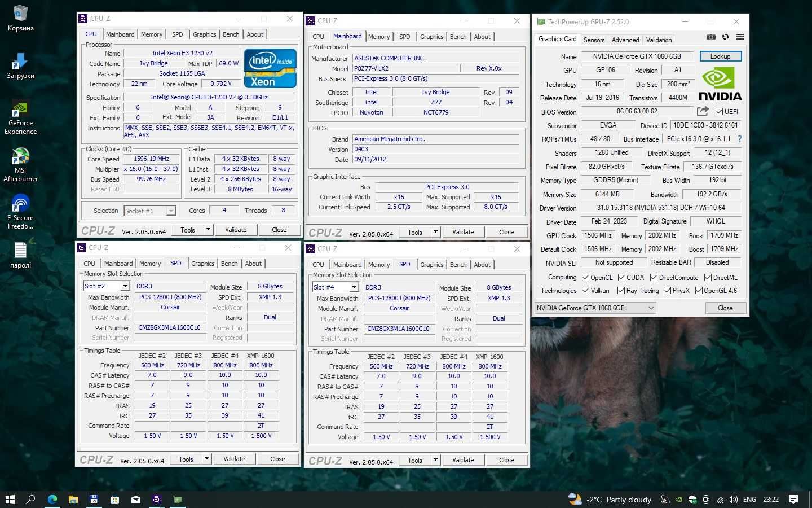Expand Tools arrow in CPU-Z Mainboard window

click(x=435, y=232)
